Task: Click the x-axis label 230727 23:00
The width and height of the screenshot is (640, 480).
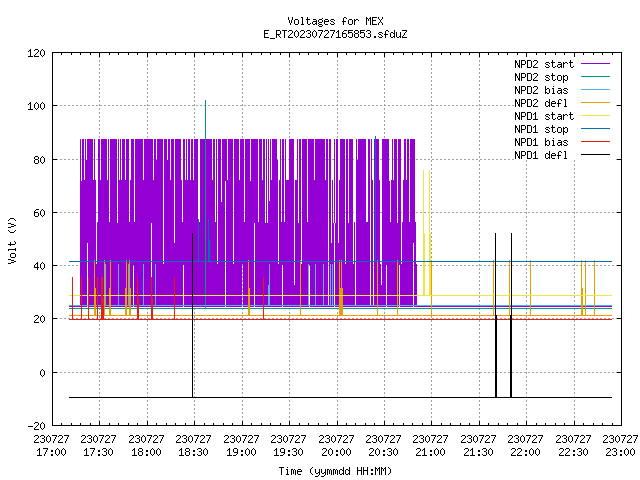Action: (620, 446)
